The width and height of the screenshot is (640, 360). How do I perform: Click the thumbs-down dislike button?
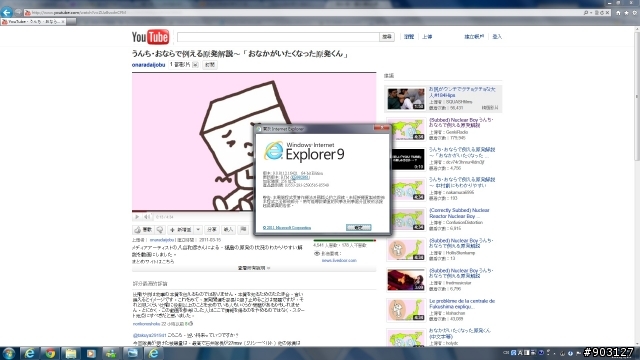(160, 230)
